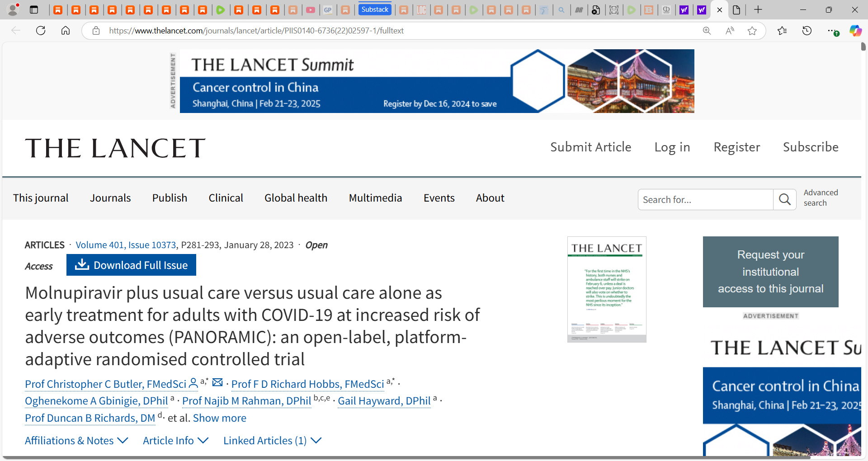Add this page to favorites with star icon
868x461 pixels.
pos(752,31)
